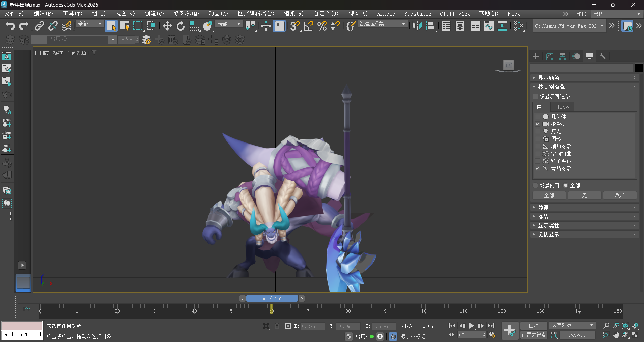Jump to the end frame

tap(491, 326)
